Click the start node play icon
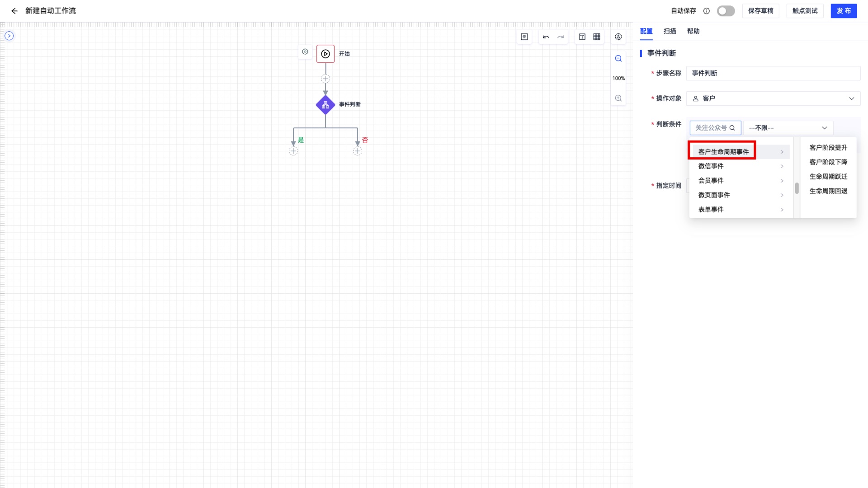 [x=325, y=54]
